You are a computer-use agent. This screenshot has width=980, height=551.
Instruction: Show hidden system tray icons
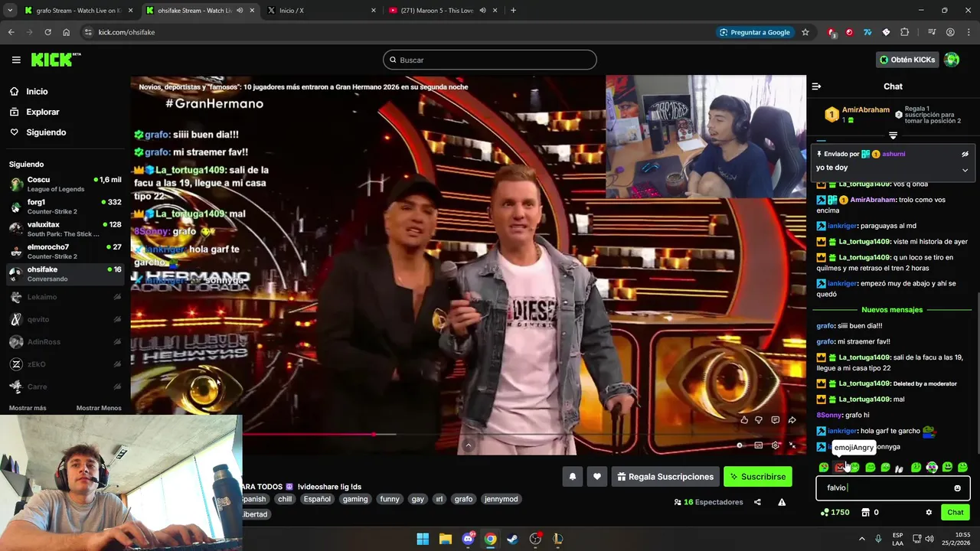[x=861, y=539]
